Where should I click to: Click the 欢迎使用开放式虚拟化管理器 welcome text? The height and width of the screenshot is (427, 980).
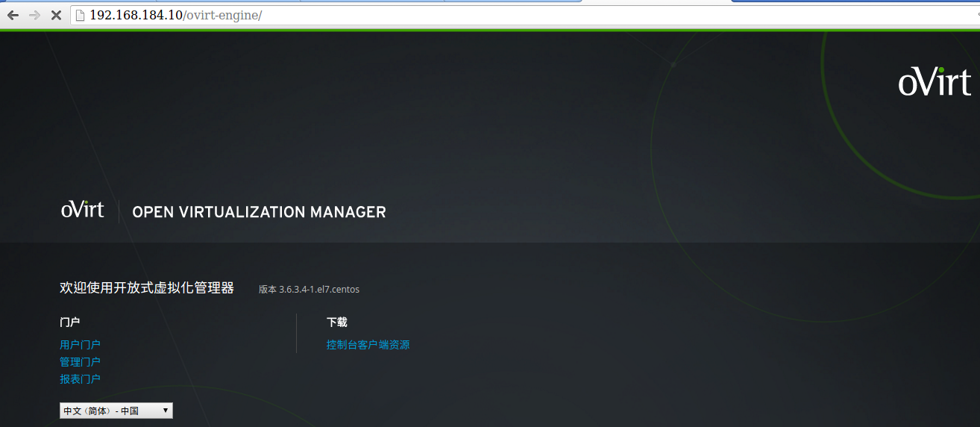(147, 288)
